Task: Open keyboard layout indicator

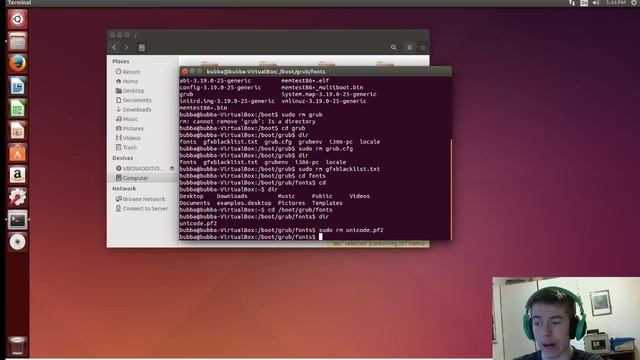Action: [x=584, y=3]
